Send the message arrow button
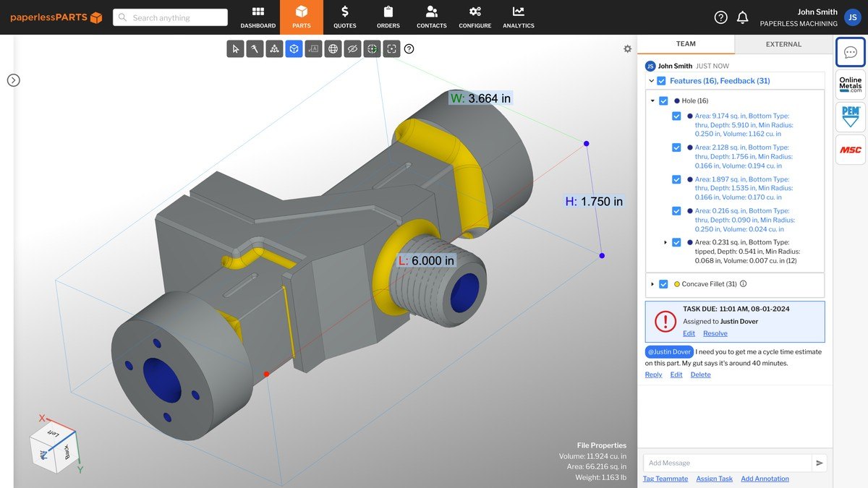This screenshot has height=488, width=868. tap(820, 463)
